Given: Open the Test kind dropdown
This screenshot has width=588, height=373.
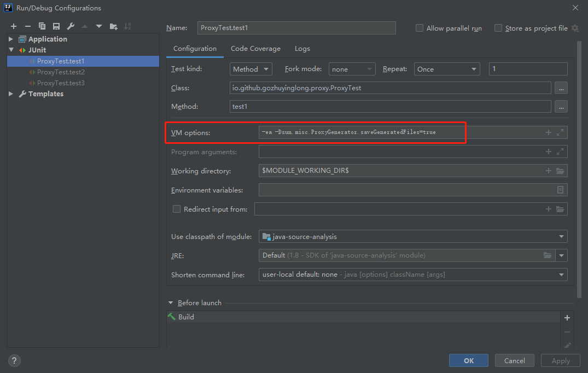Looking at the screenshot, I should click(251, 69).
